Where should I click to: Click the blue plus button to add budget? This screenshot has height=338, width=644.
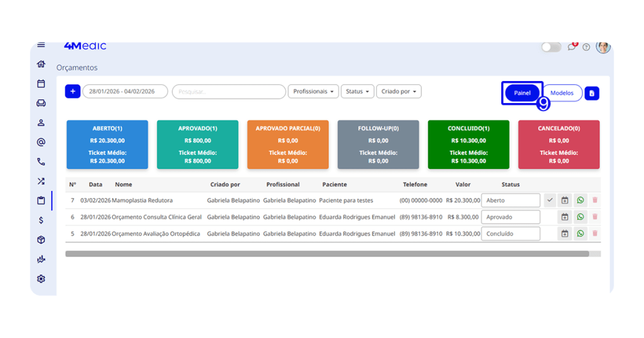click(x=72, y=92)
